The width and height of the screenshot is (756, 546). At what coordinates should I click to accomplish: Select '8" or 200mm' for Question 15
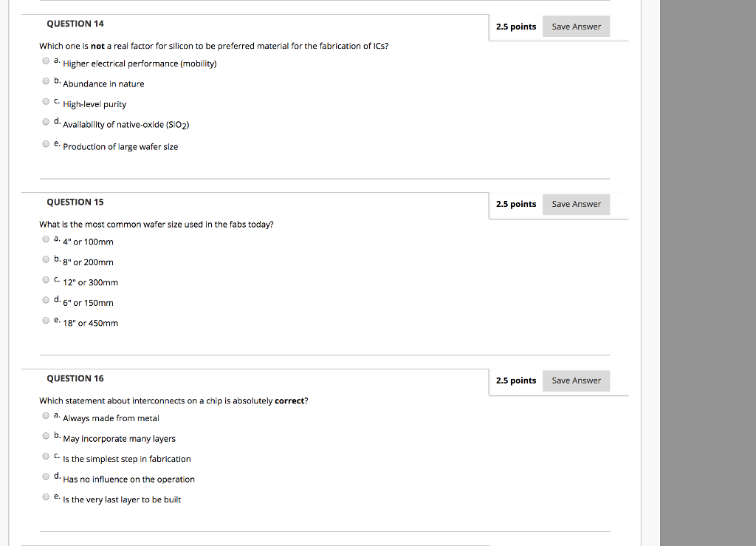pos(45,259)
